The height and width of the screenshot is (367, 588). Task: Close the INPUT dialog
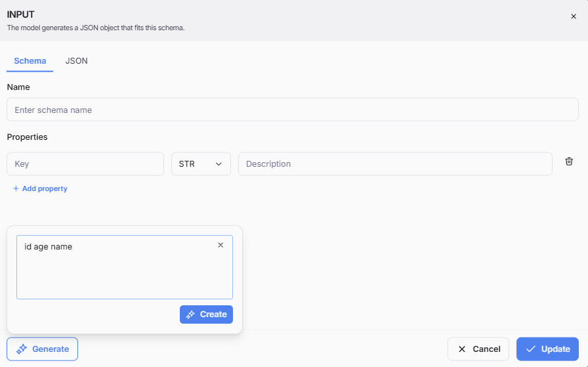tap(574, 16)
